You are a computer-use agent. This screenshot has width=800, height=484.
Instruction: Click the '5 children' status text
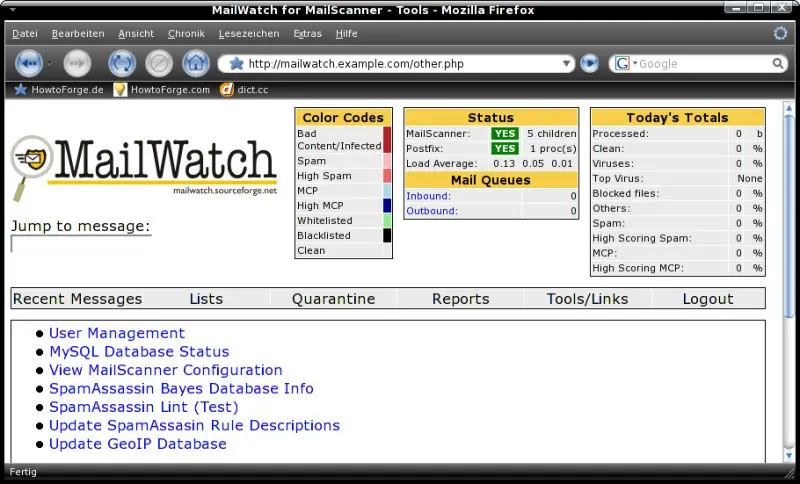coord(552,134)
